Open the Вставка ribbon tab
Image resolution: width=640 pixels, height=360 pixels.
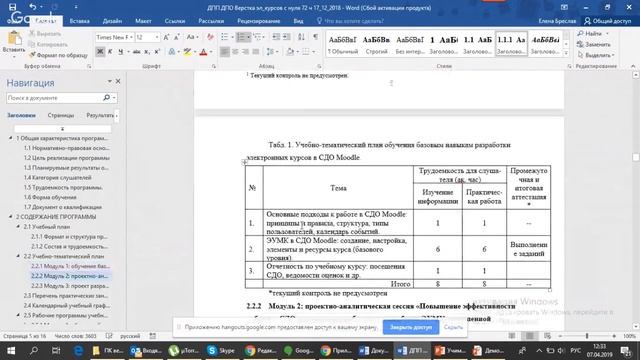point(80,21)
